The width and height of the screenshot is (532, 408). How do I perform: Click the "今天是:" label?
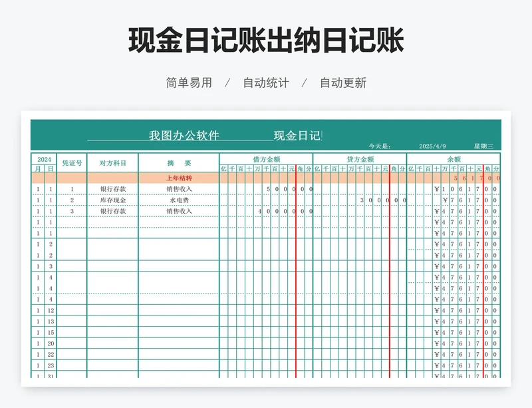380,146
